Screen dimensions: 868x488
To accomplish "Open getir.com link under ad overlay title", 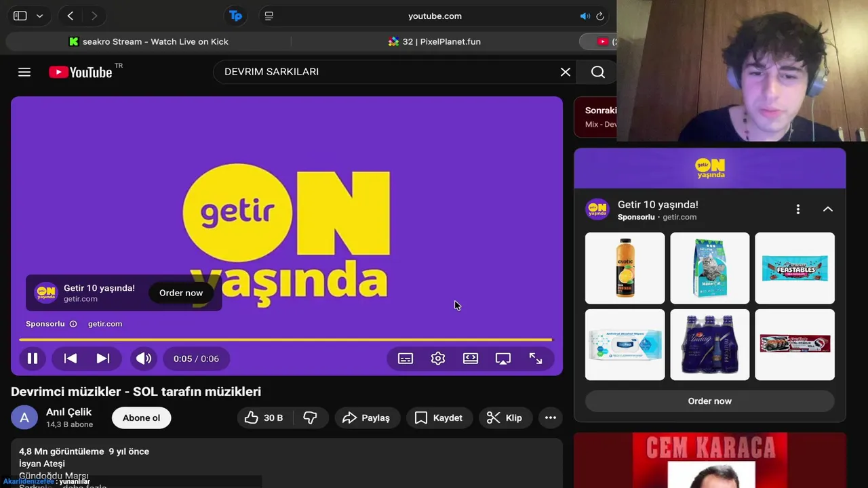I will 81,299.
